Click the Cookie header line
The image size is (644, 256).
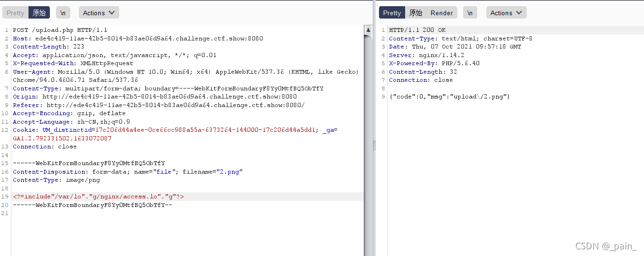(x=175, y=134)
